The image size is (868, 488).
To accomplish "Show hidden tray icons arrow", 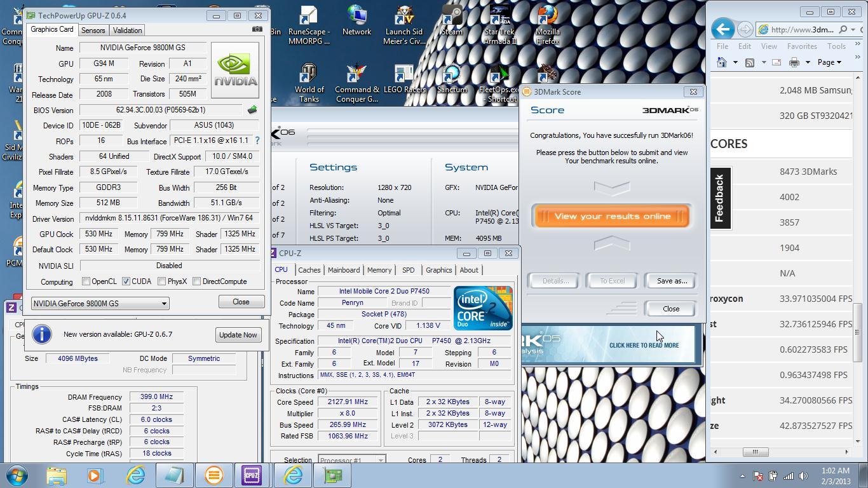I will (742, 476).
